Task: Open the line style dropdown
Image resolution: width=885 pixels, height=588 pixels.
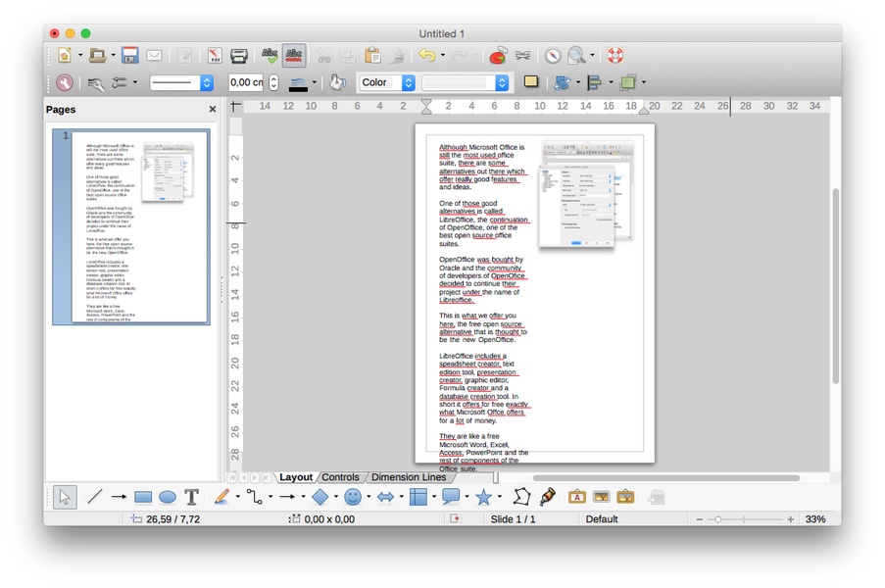Action: [181, 83]
